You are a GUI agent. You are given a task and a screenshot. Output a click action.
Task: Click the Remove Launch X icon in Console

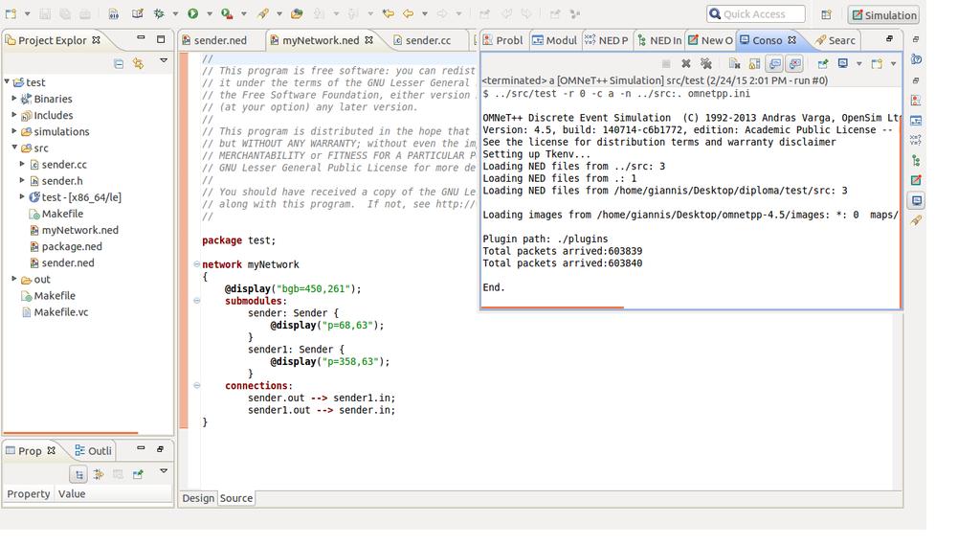tap(685, 63)
